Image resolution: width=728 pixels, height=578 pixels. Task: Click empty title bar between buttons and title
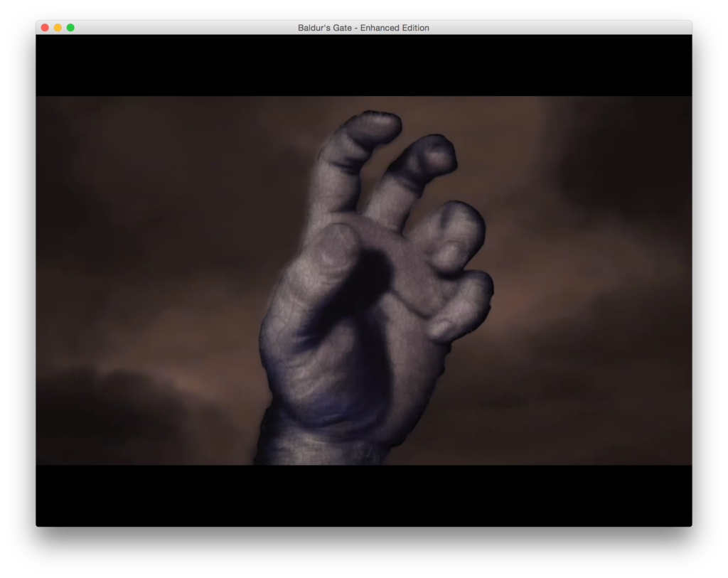coord(185,28)
